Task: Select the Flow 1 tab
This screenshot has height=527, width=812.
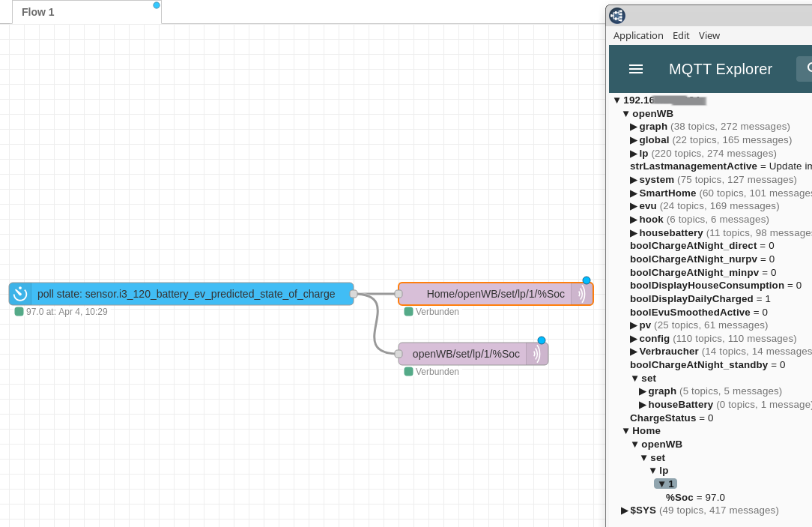Action: click(37, 12)
